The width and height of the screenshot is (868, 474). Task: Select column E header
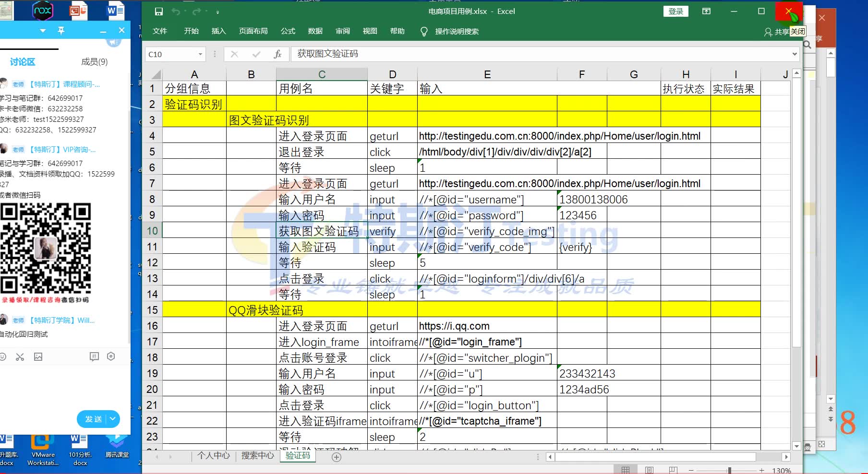pyautogui.click(x=487, y=74)
